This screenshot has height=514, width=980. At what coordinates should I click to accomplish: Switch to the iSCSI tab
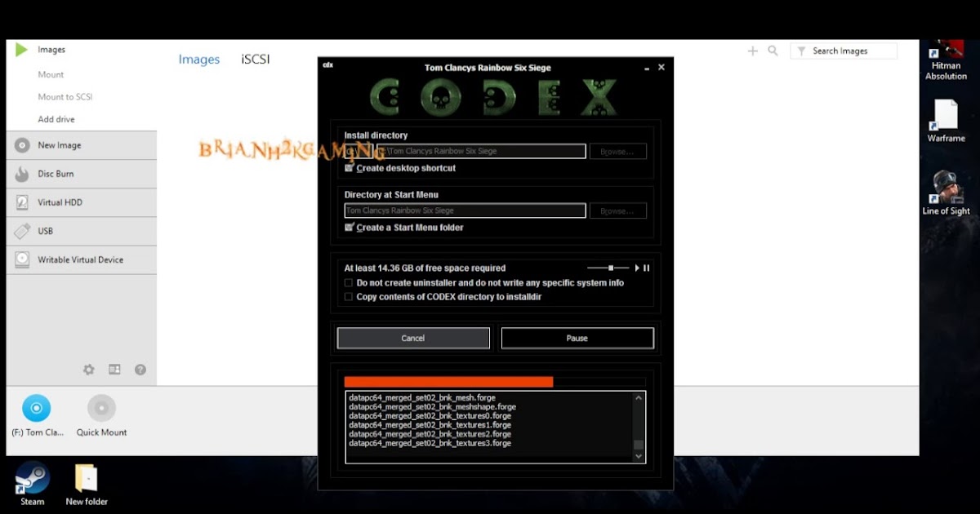[x=256, y=60]
